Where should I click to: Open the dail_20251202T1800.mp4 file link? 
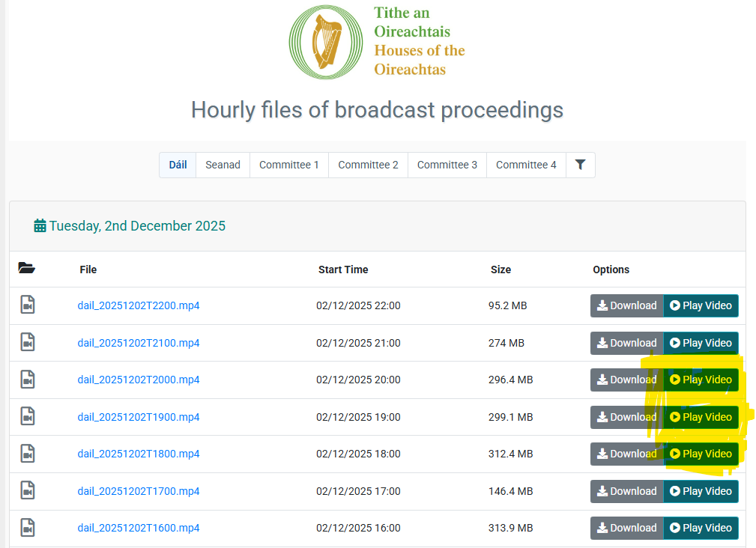point(139,454)
